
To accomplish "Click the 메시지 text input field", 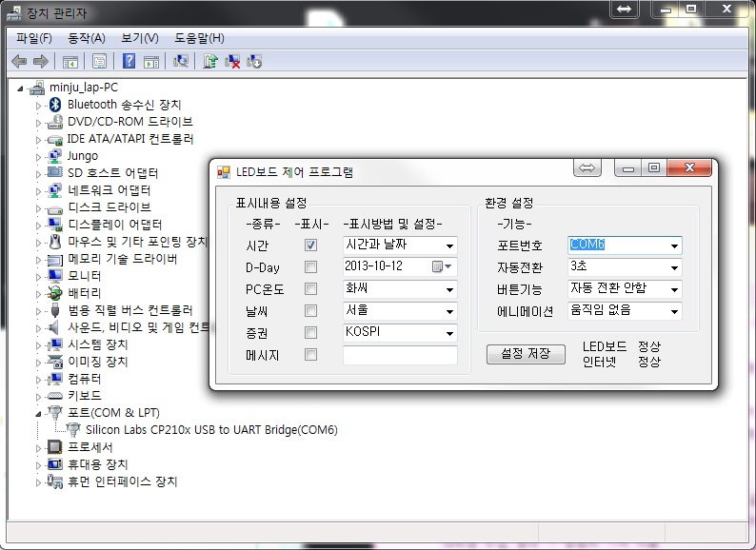I will tap(400, 355).
